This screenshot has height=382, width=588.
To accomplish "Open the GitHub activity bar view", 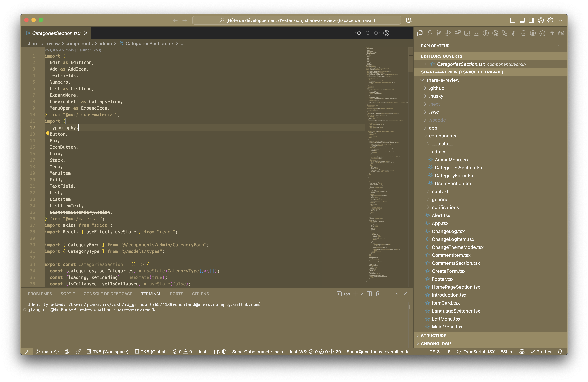I will tap(533, 33).
